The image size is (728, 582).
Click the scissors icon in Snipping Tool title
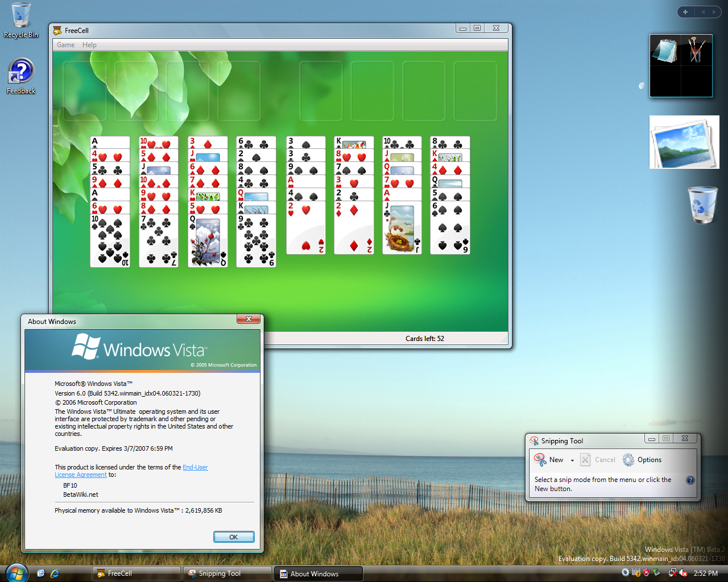coord(534,440)
